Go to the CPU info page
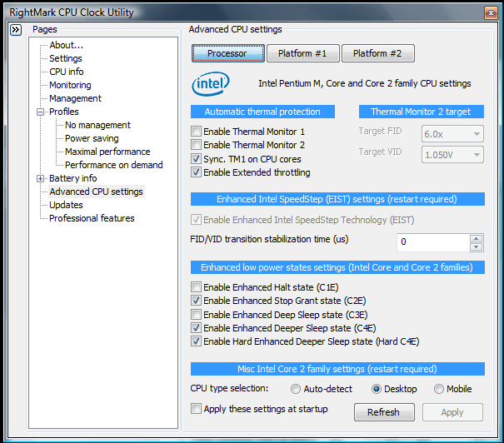Image resolution: width=504 pixels, height=443 pixels. click(66, 72)
